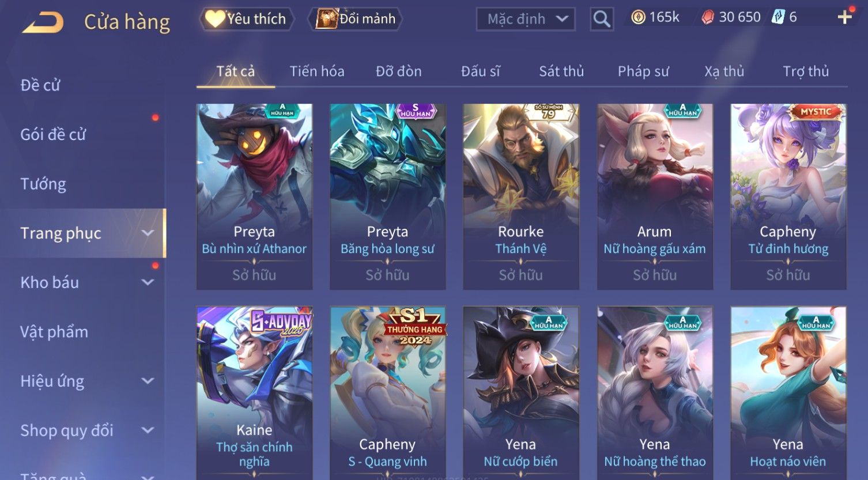Open the search magnifier icon
Viewport: 868px width, 480px height.
601,19
